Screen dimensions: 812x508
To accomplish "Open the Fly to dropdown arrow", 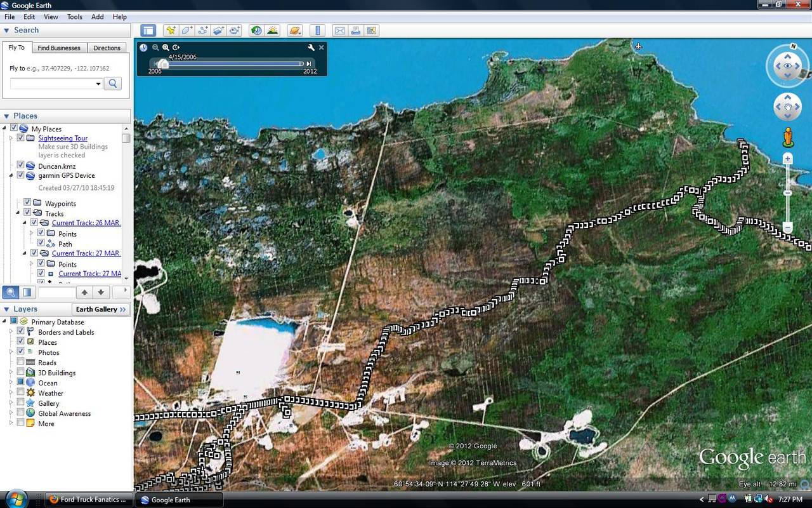I will point(98,84).
